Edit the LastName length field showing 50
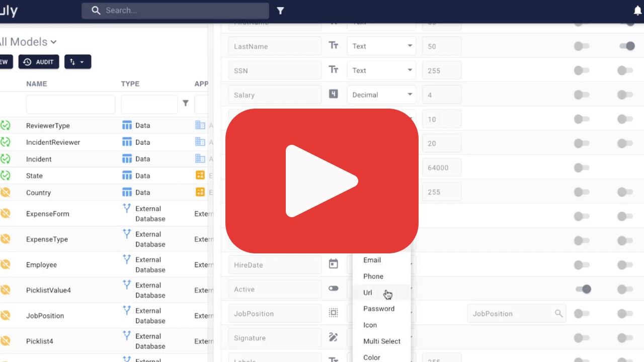The image size is (644, 362). click(442, 46)
